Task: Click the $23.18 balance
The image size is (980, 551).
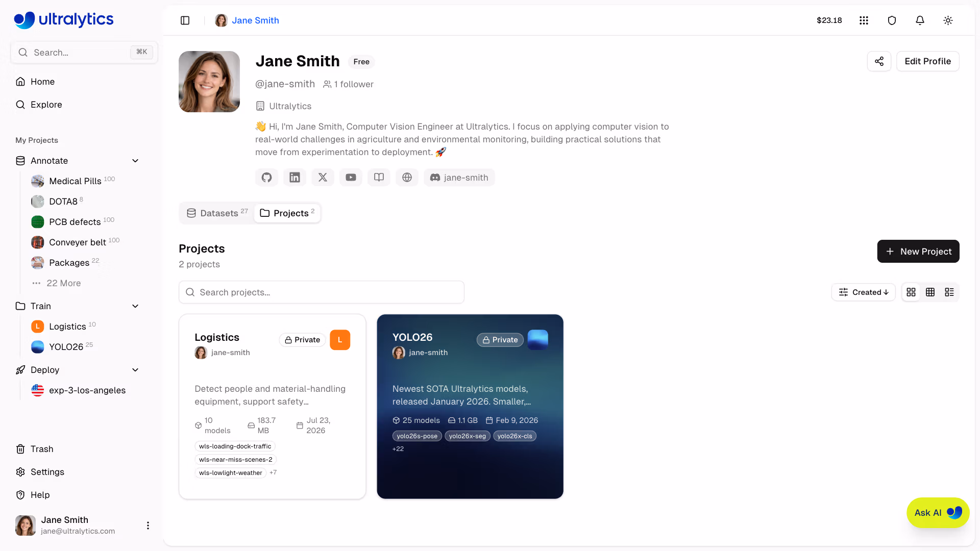Action: [x=829, y=20]
